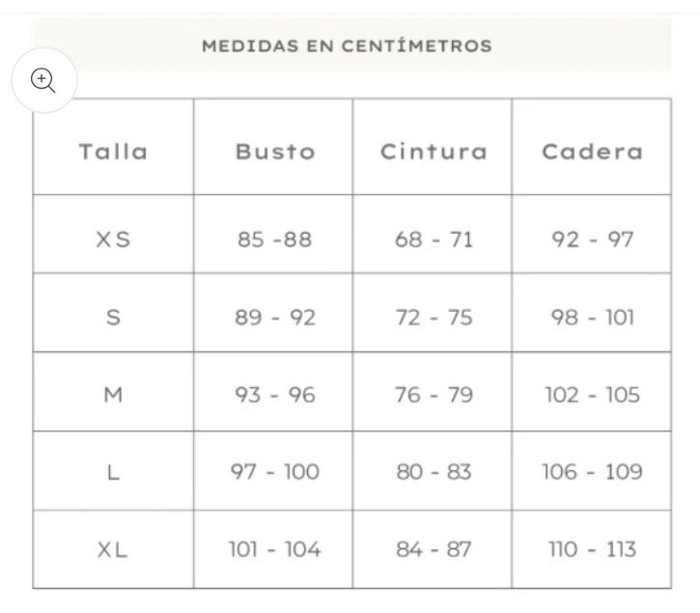Screen dimensions: 700x613
Task: Select the Talla column header
Action: click(x=113, y=152)
